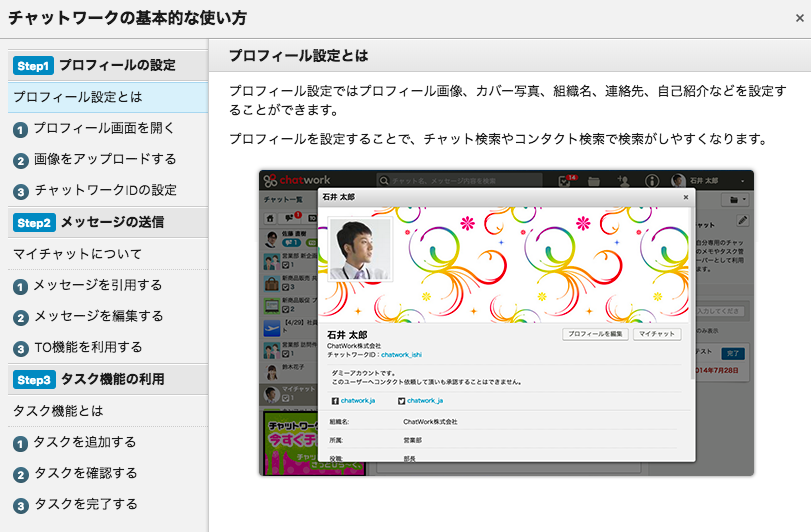Image resolution: width=811 pixels, height=532 pixels.
Task: Click the chat search field in screenshot
Action: (459, 180)
